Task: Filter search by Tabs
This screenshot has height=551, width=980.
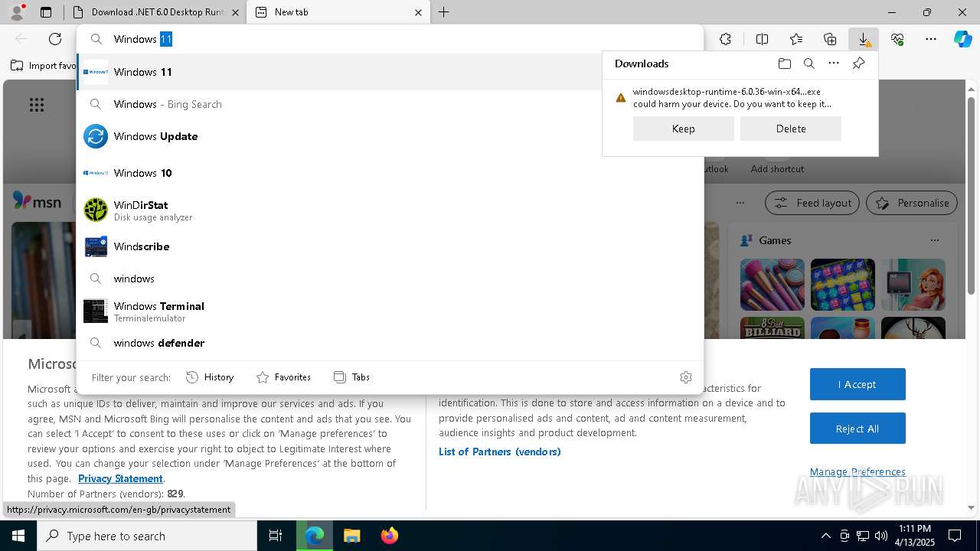Action: tap(351, 377)
